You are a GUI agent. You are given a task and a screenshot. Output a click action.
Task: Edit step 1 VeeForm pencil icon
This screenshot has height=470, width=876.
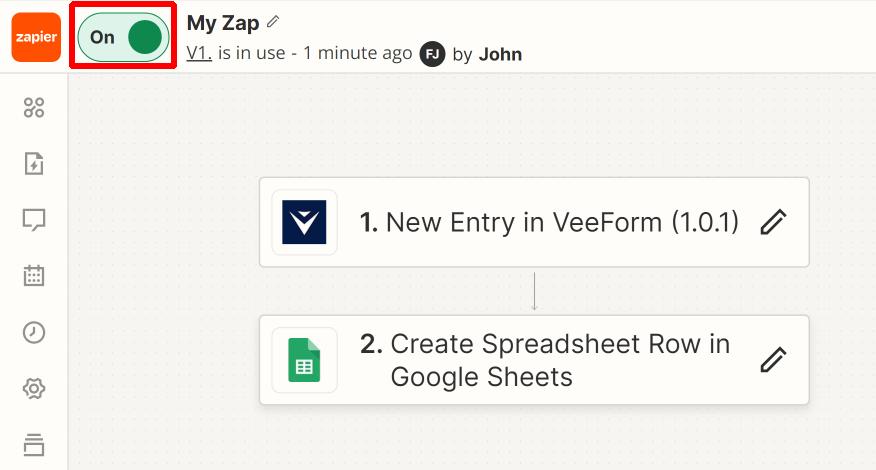tap(773, 222)
